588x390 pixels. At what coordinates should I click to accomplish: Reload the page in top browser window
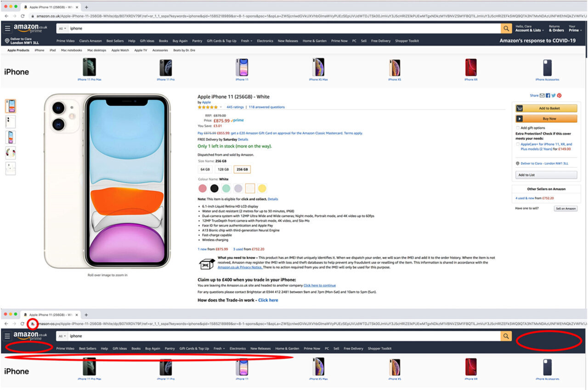(23, 16)
